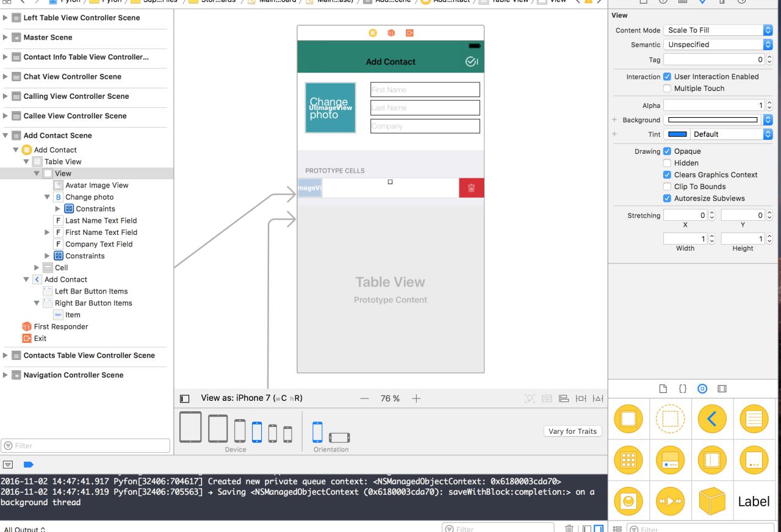Select the Exit icon above the scene

[409, 32]
